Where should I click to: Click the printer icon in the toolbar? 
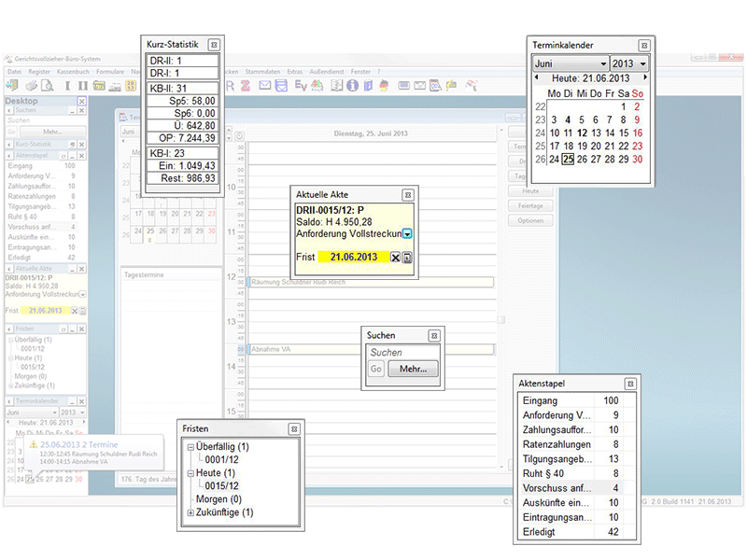pos(31,86)
